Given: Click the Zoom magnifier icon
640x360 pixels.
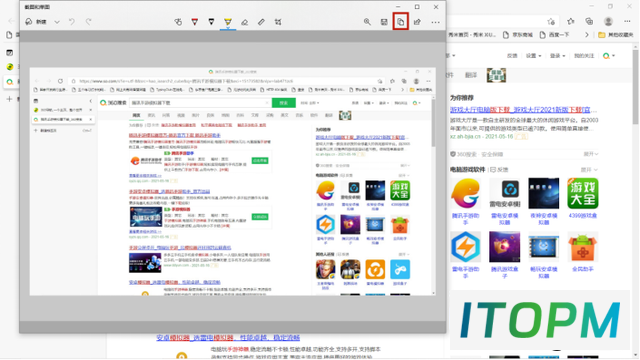Looking at the screenshot, I should click(367, 22).
